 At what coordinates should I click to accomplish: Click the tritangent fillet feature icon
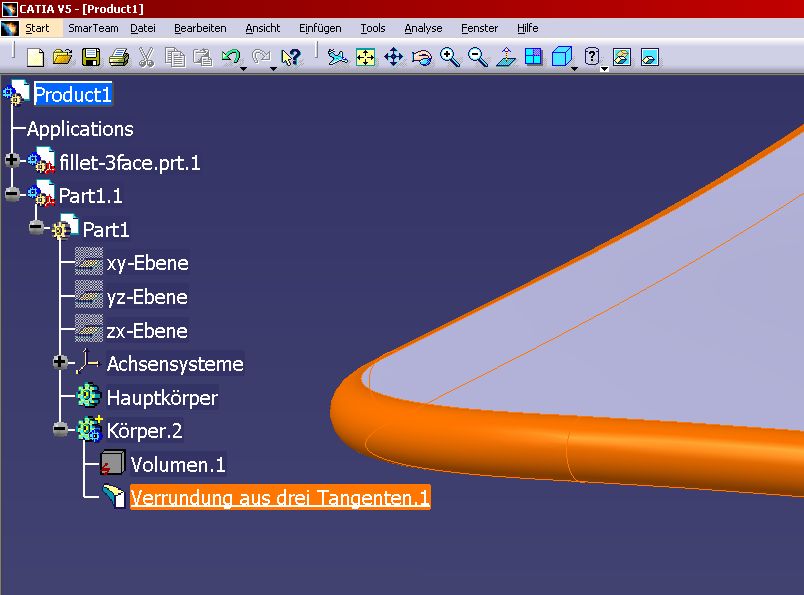point(113,496)
